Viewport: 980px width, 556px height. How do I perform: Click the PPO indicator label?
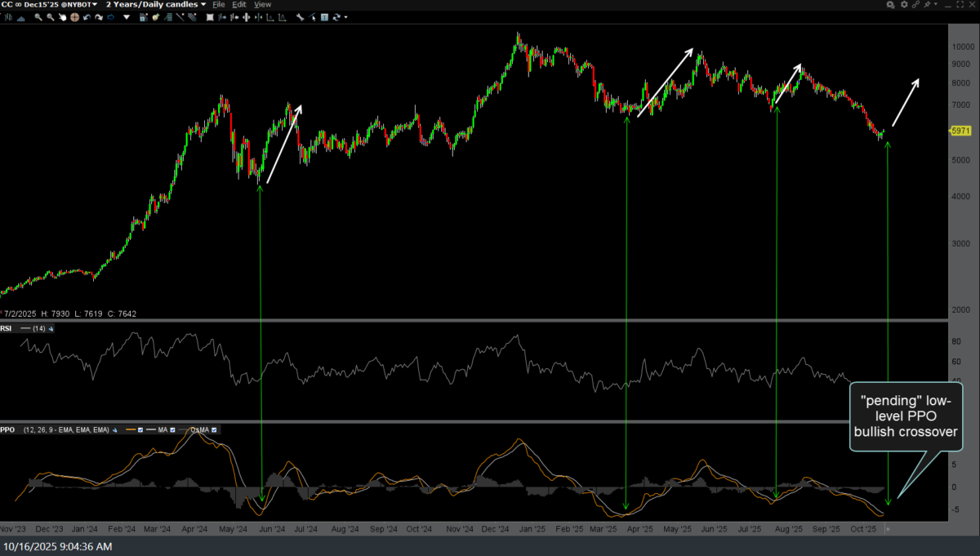point(7,430)
